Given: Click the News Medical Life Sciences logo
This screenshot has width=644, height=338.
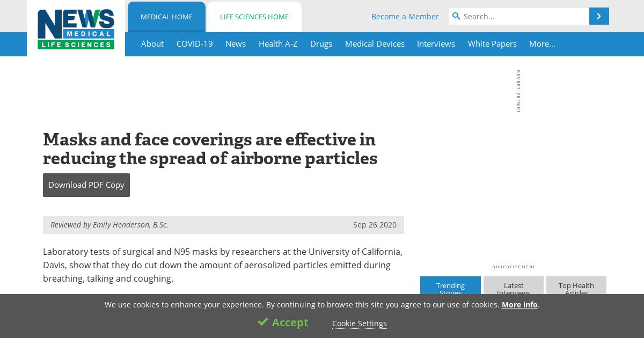Looking at the screenshot, I should point(76,30).
